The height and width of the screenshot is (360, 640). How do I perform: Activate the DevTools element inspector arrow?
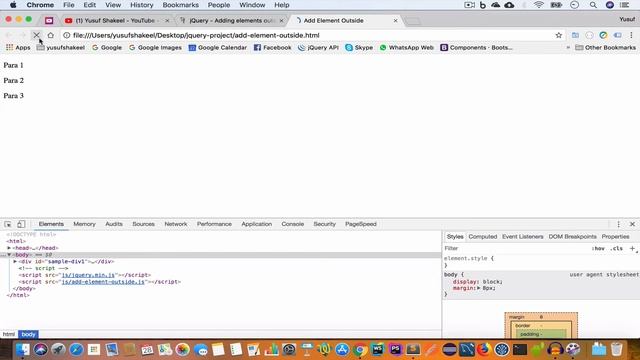8,224
